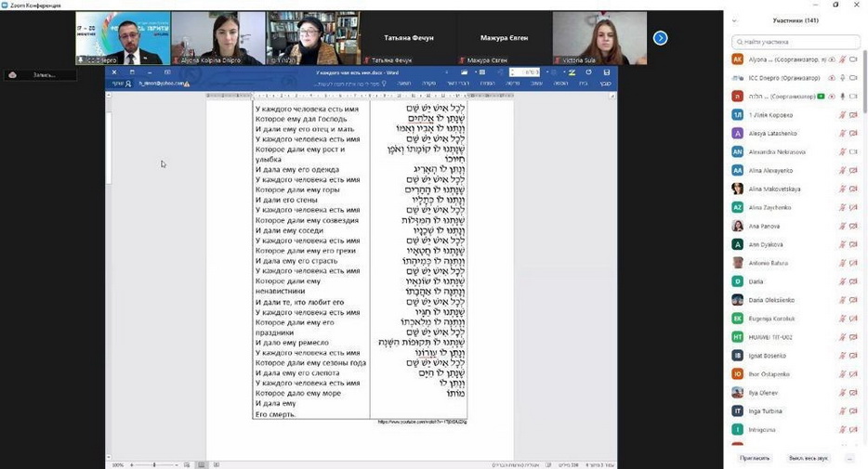Image resolution: width=868 pixels, height=469 pixels.
Task: Click Daria's muted microphone icon
Action: coord(842,281)
